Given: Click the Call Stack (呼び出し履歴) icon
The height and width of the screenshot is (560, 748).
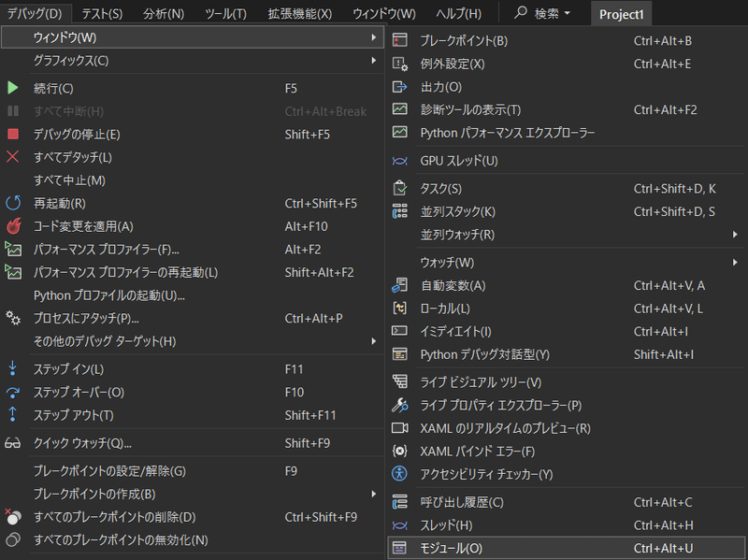Looking at the screenshot, I should point(399,502).
